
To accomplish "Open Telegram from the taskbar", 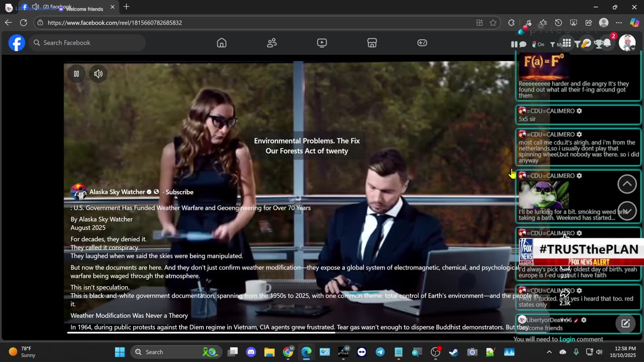I will coord(380,352).
